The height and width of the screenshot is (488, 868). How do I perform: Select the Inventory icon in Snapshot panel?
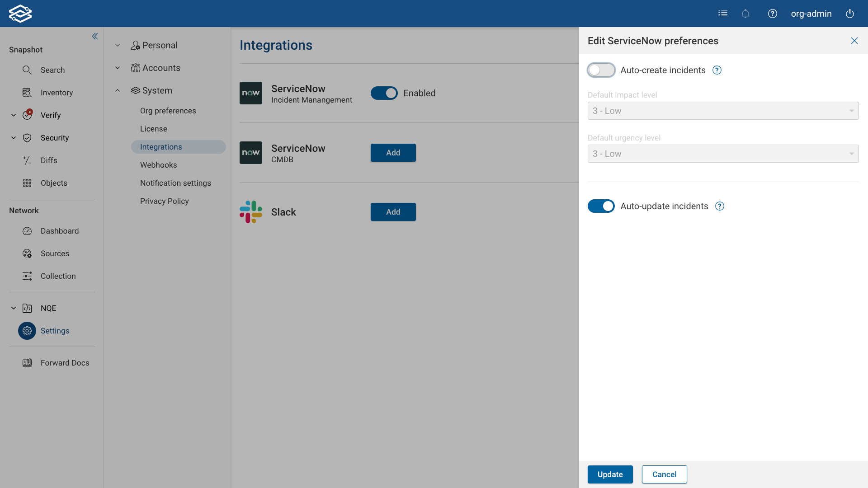(27, 93)
